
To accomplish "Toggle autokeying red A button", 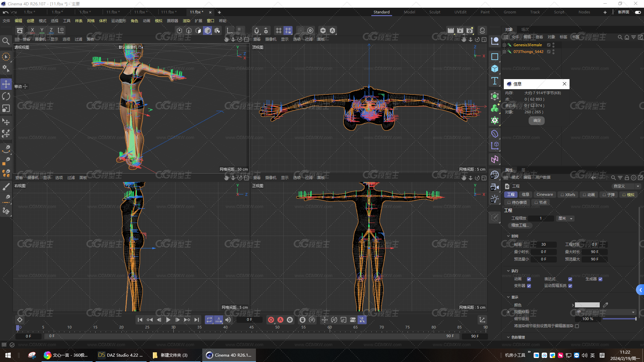I will [280, 320].
